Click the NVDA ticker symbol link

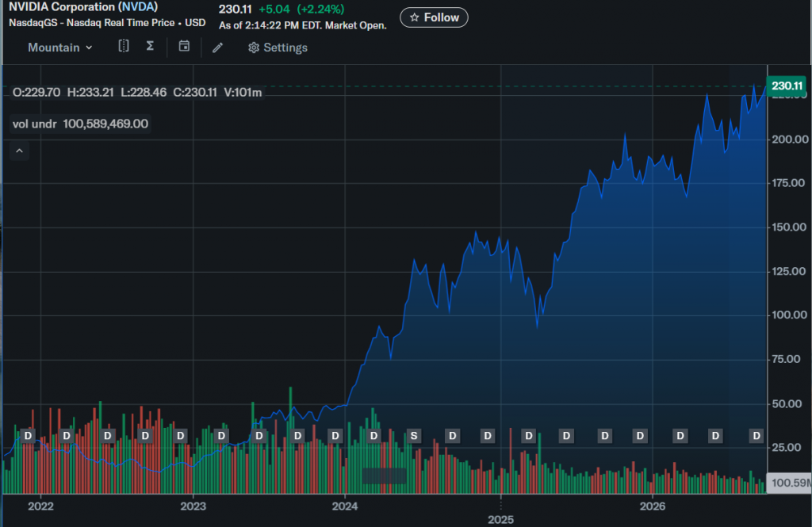point(138,7)
